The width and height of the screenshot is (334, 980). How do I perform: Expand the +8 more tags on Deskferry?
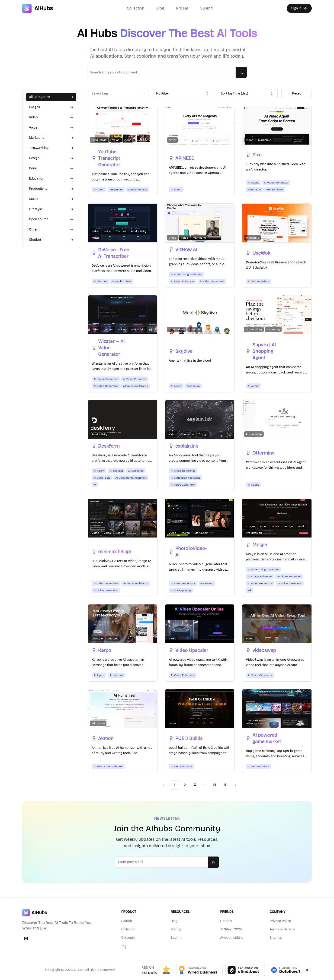pos(95,484)
